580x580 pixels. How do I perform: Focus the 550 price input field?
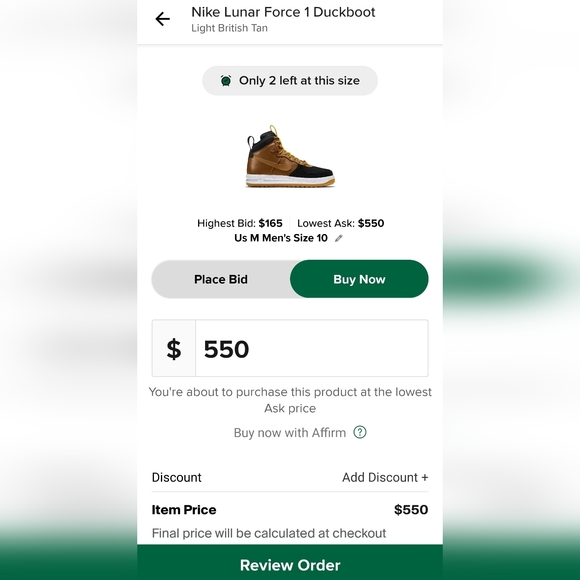pos(312,348)
